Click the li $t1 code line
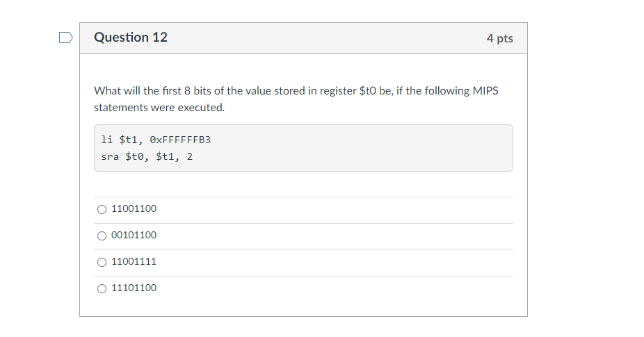 [156, 140]
